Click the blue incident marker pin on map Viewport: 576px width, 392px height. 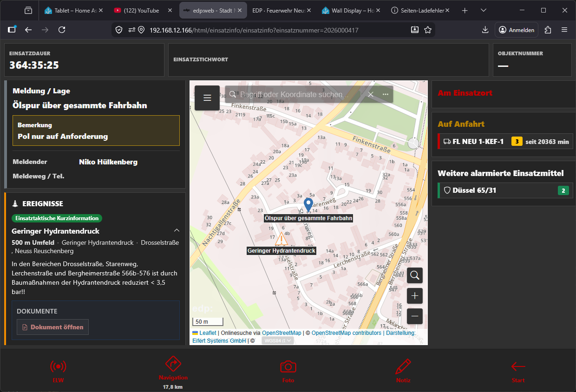308,204
